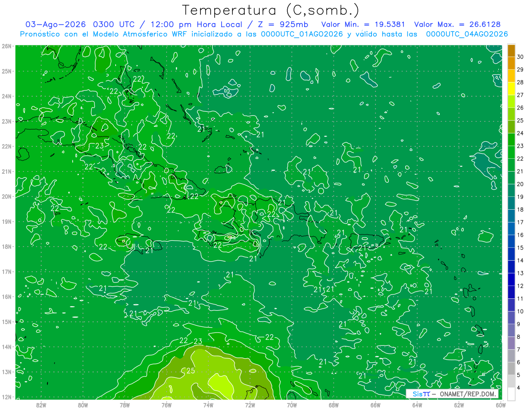Click the '72W' longitude axis label
Screen dimensions: 532x411
250,405
